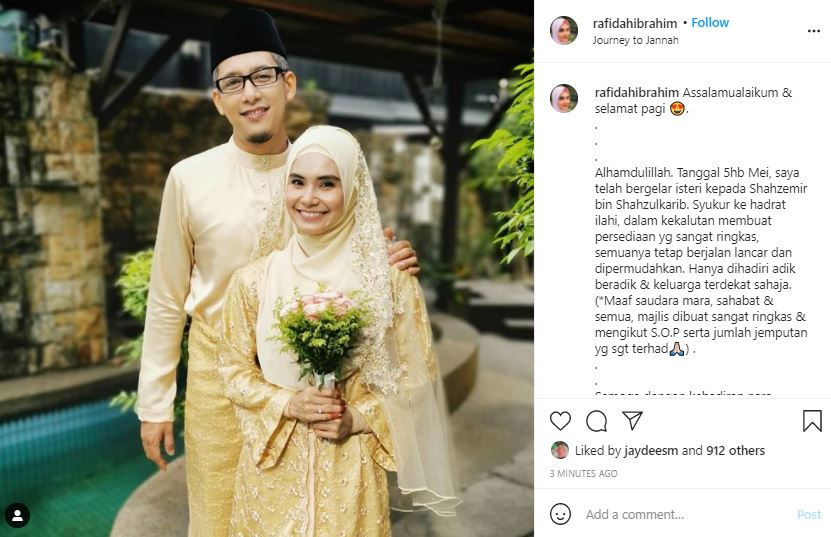Open the three-dot more options menu
Viewport: 831px width, 537px height.
(x=814, y=31)
